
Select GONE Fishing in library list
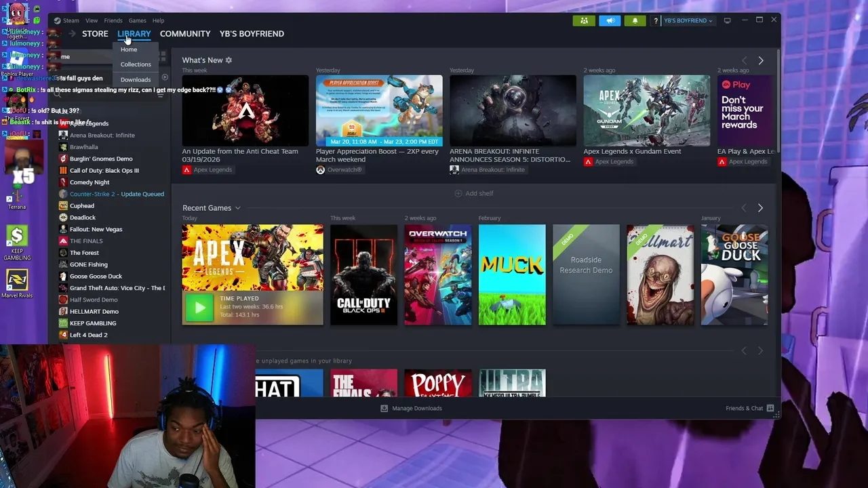coord(89,264)
